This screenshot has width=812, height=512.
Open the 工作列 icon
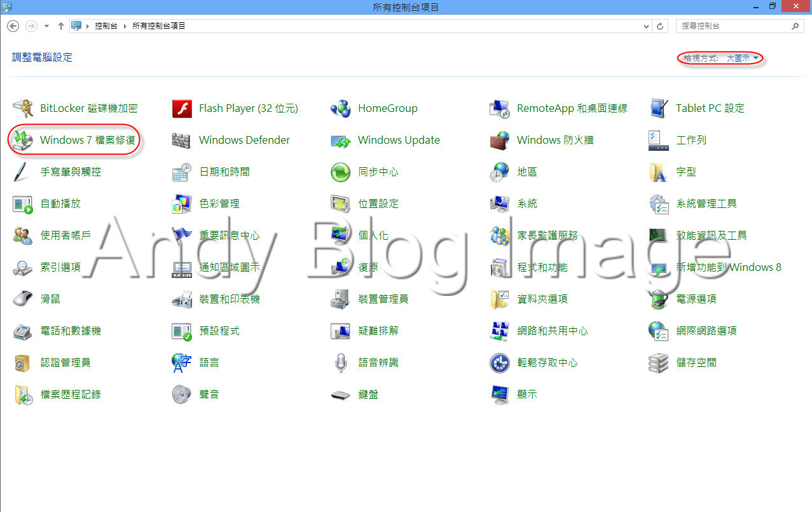pos(659,140)
